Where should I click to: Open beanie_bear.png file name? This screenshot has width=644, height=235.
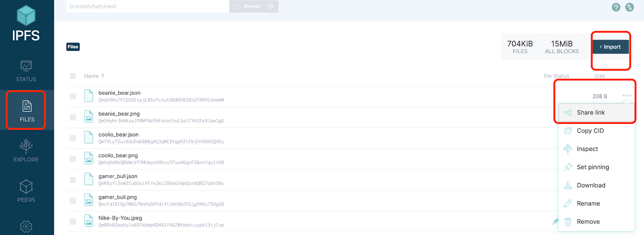point(119,114)
